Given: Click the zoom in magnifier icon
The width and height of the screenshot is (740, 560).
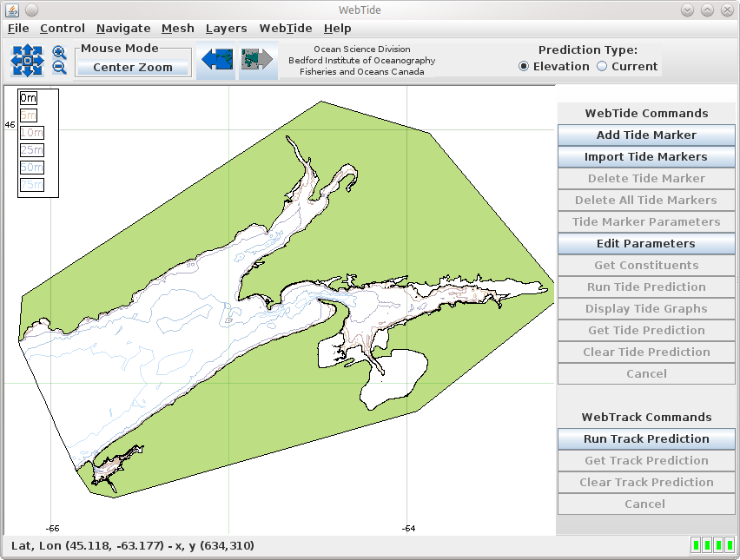Looking at the screenshot, I should (x=59, y=53).
